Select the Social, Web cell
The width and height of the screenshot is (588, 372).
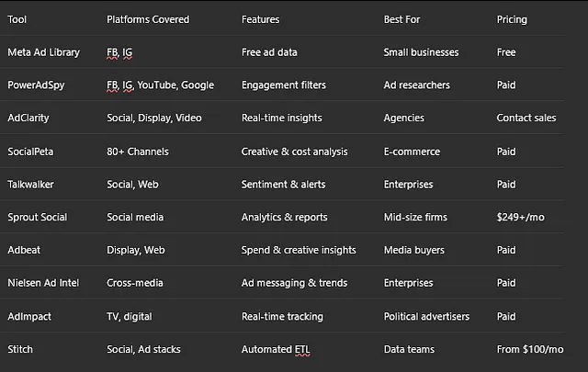tap(132, 185)
